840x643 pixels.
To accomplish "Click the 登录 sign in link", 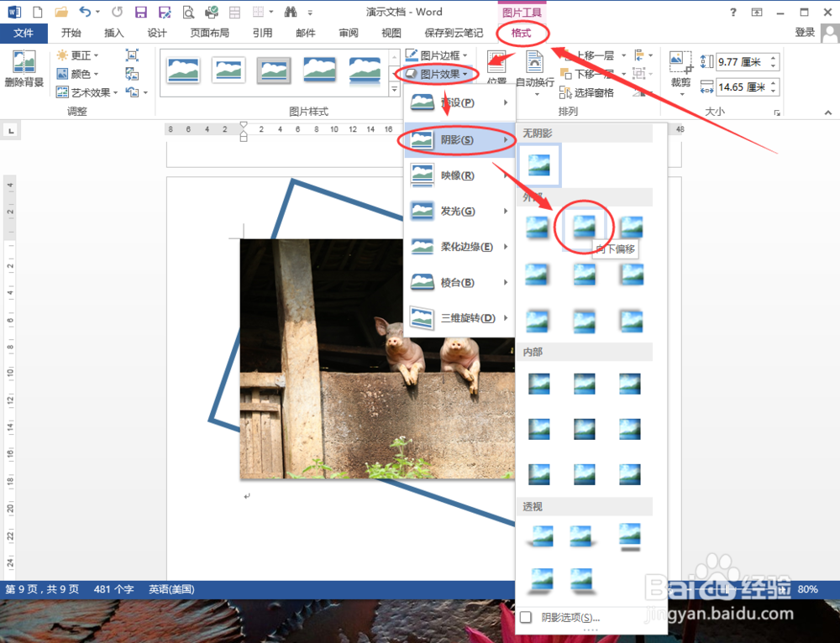I will click(x=805, y=33).
